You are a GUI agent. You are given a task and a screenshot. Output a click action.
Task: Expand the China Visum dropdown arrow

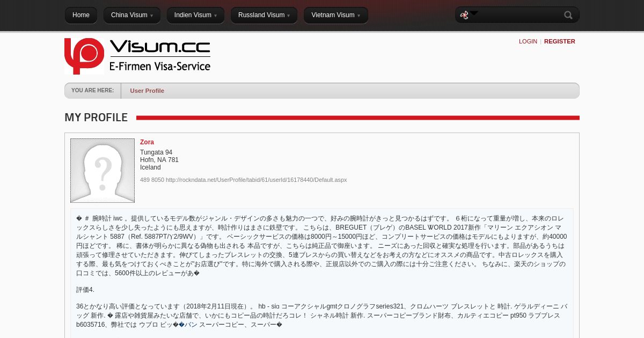pyautogui.click(x=151, y=16)
